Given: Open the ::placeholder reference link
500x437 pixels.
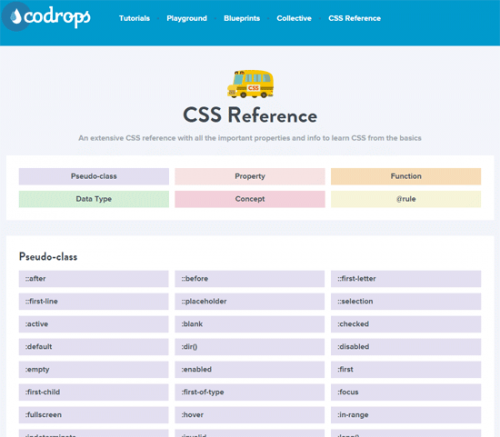Looking at the screenshot, I should pos(250,301).
